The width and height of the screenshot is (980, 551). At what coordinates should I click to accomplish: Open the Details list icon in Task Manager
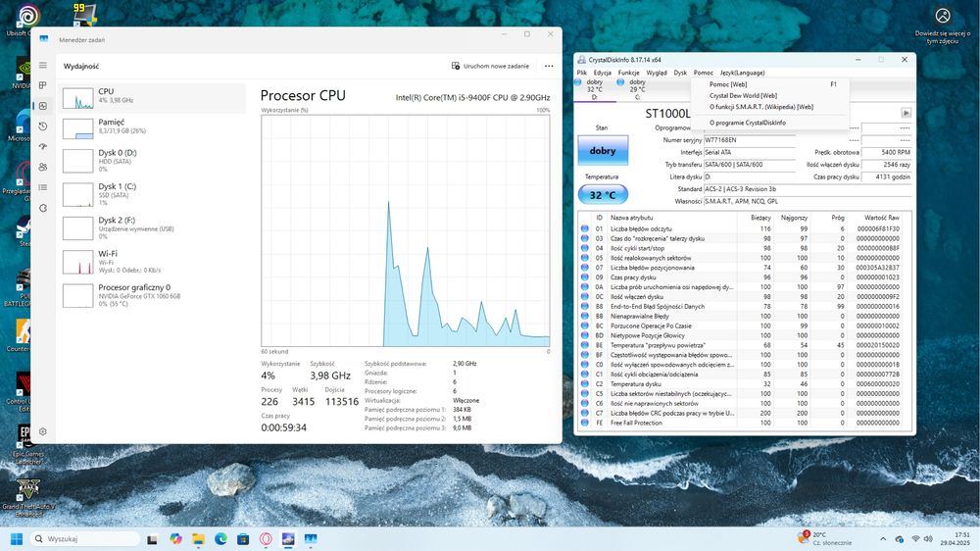(42, 187)
